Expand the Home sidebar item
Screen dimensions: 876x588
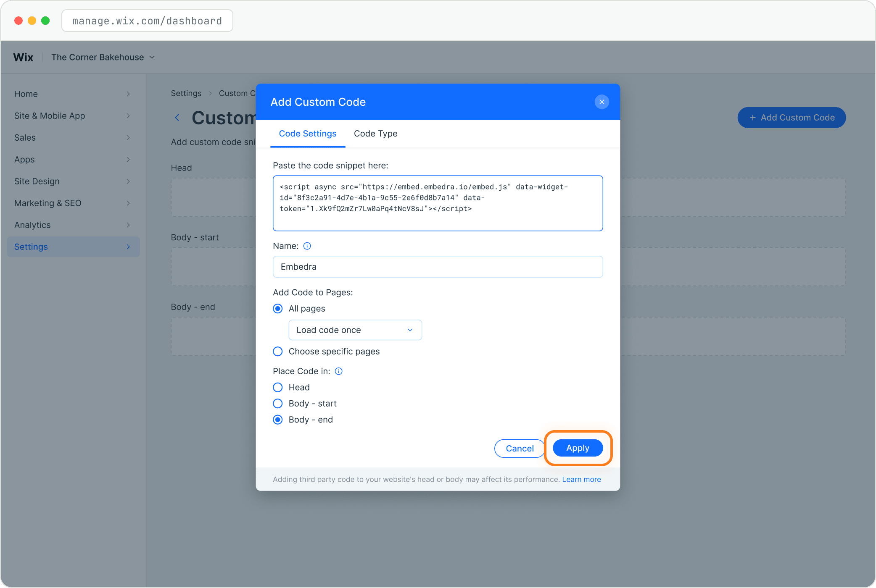pos(73,94)
